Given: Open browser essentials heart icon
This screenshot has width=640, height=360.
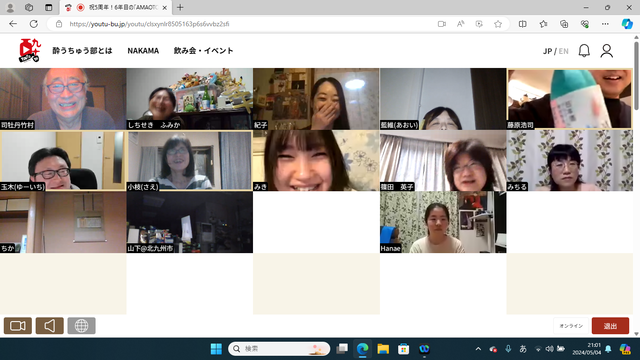Looking at the screenshot, I should tap(584, 24).
